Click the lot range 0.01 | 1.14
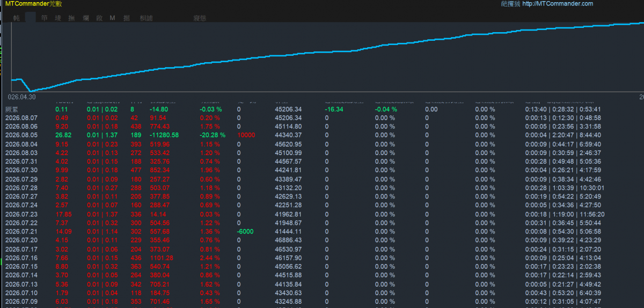 (x=103, y=231)
